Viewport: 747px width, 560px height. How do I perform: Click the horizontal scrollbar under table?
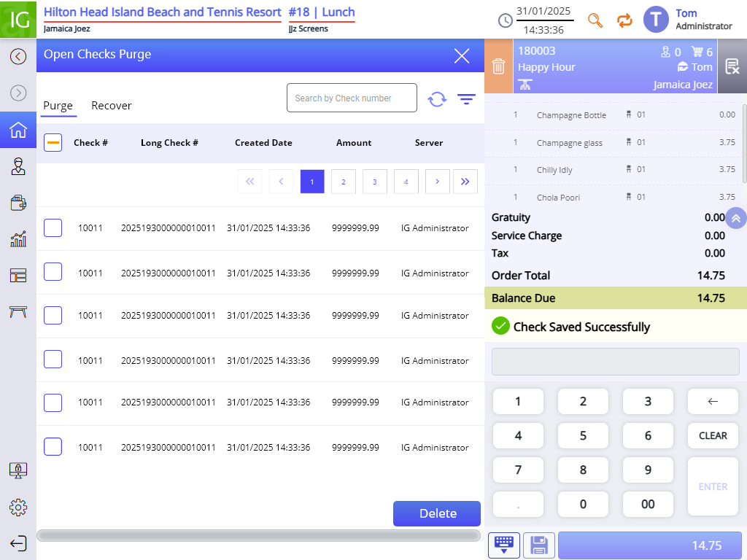259,536
